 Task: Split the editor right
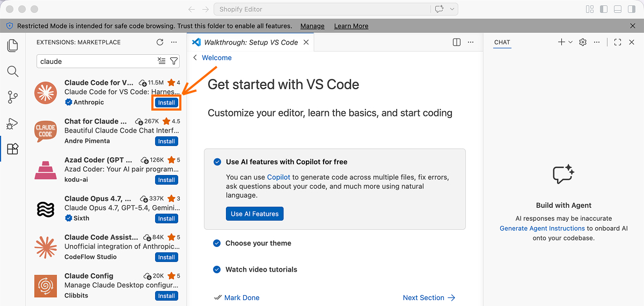457,42
